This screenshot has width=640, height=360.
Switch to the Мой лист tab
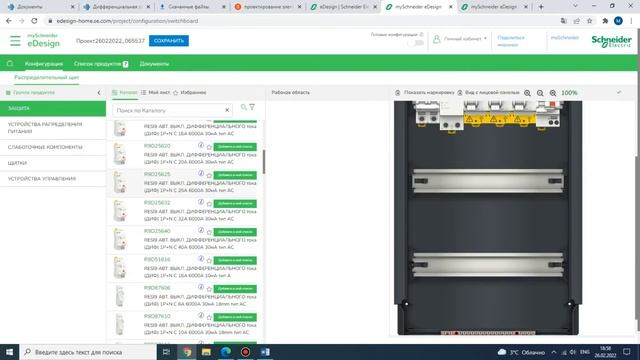click(155, 93)
